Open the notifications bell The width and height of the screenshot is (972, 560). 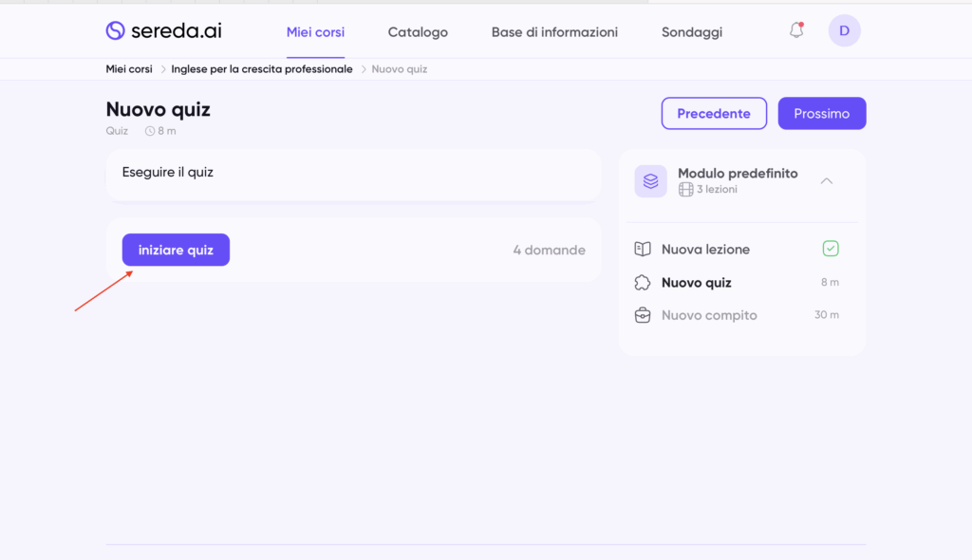click(796, 30)
